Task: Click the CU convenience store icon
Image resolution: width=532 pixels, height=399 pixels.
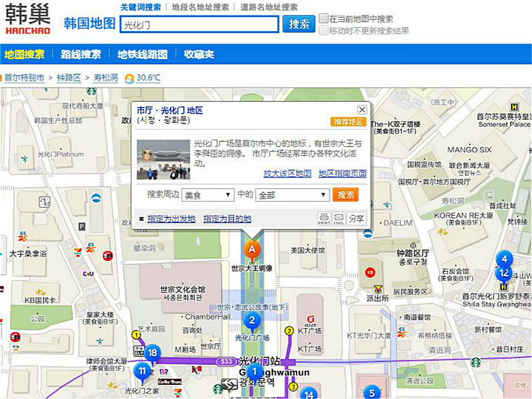Action: [x=88, y=274]
